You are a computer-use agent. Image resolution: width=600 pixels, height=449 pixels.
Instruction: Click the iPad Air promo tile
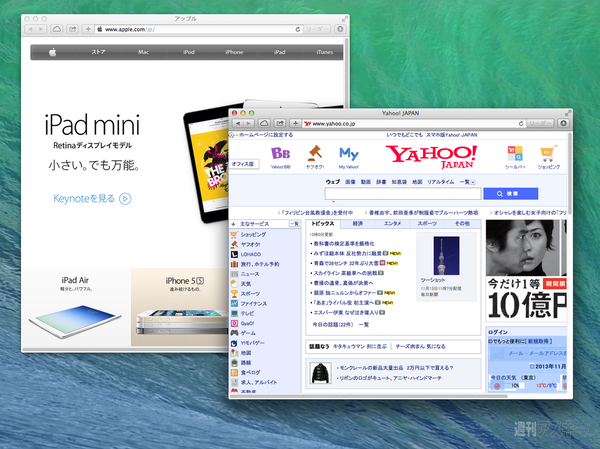tap(76, 307)
